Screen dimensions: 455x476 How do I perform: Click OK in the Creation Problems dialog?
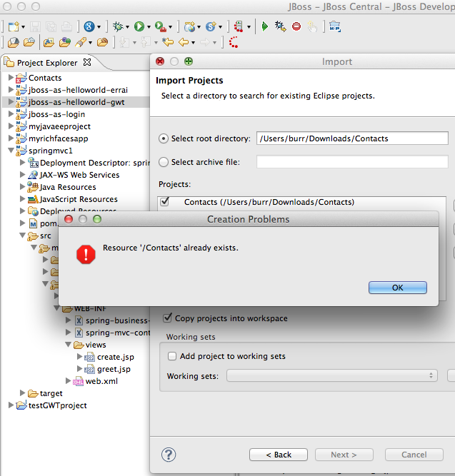[x=398, y=288]
